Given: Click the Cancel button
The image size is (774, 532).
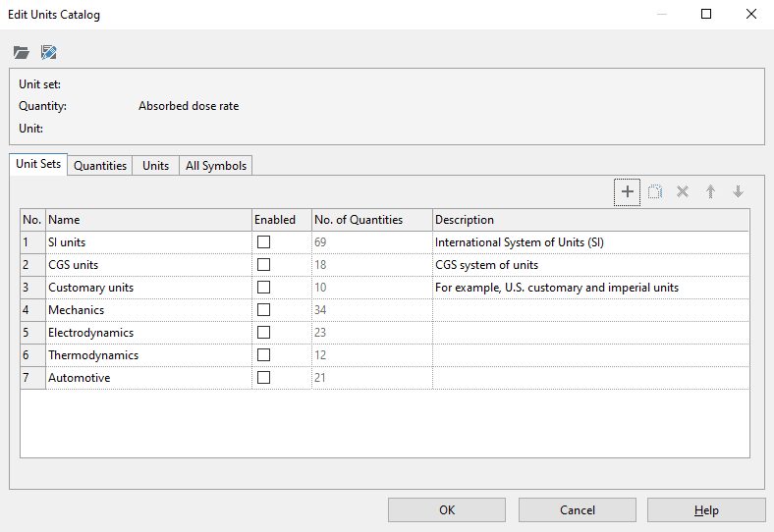Looking at the screenshot, I should [578, 510].
